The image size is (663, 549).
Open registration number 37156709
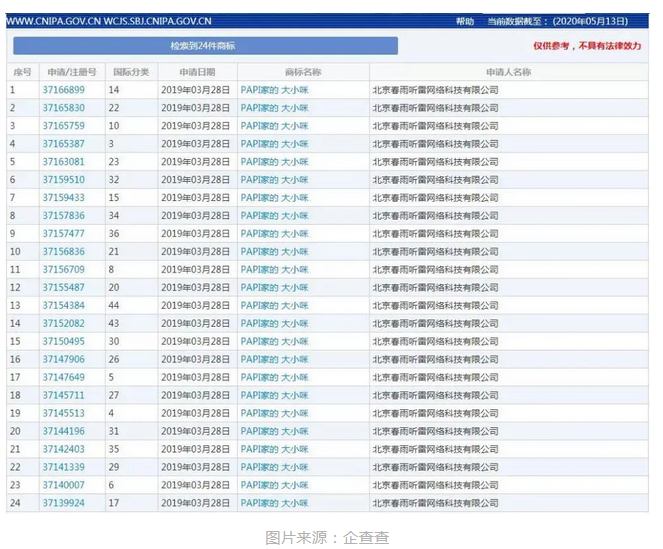[x=63, y=269]
